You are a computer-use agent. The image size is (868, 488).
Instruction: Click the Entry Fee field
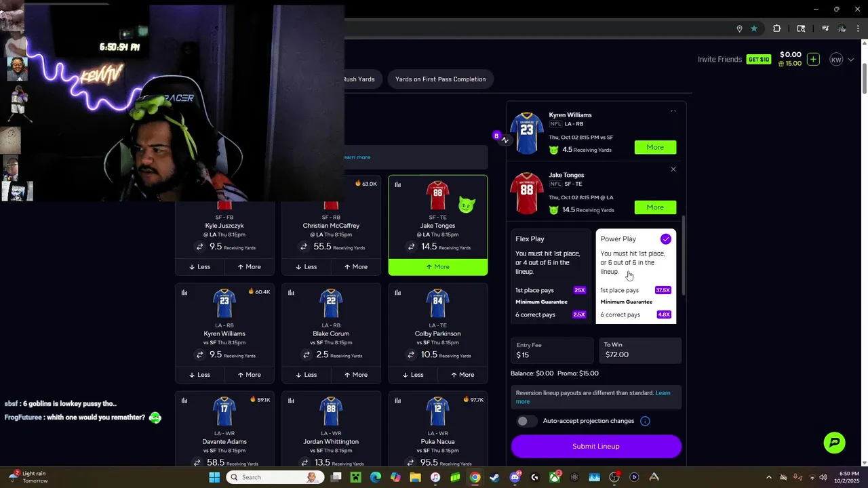click(552, 350)
